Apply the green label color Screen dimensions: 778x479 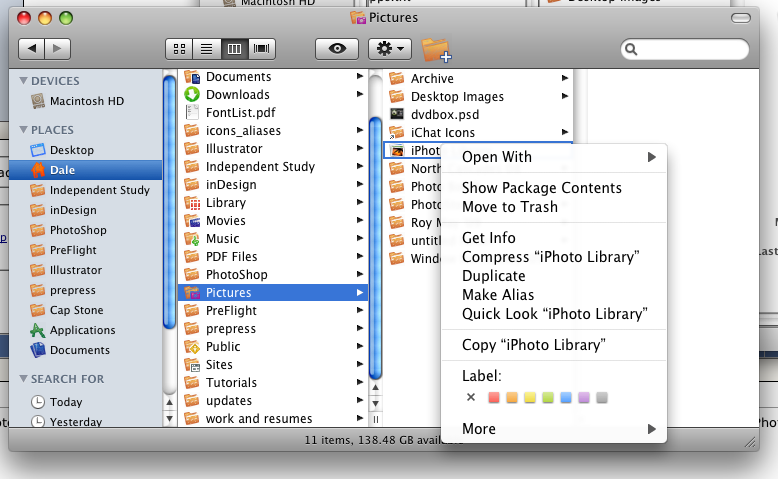(548, 397)
